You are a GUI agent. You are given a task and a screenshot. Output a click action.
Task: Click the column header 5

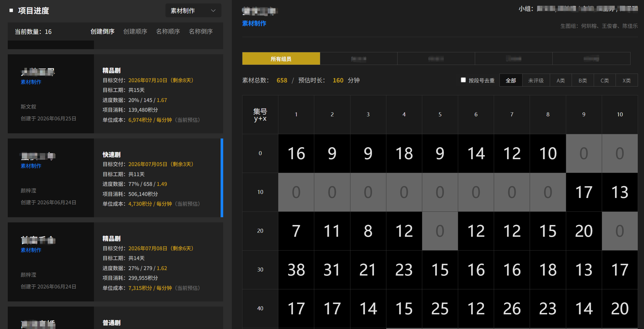tap(440, 114)
